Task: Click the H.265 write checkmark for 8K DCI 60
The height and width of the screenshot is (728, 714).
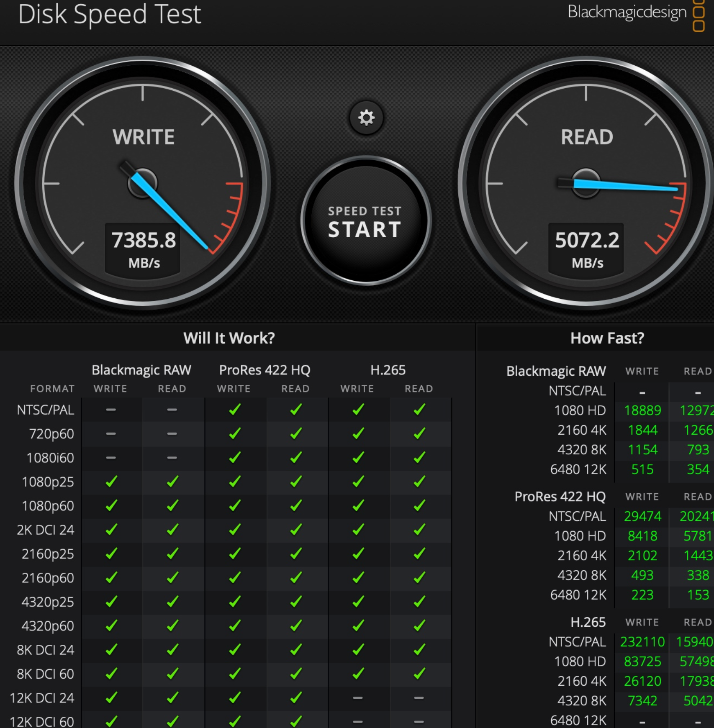Action: 358,674
